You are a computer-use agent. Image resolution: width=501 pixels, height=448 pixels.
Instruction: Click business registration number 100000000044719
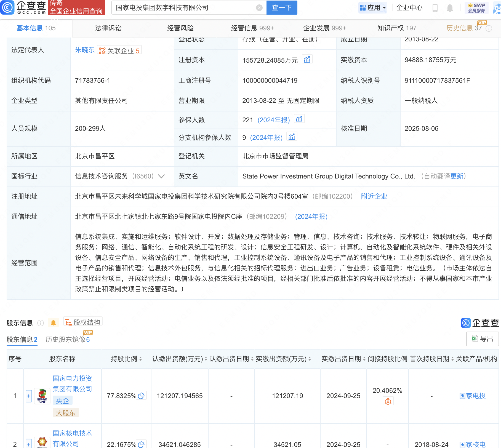270,81
